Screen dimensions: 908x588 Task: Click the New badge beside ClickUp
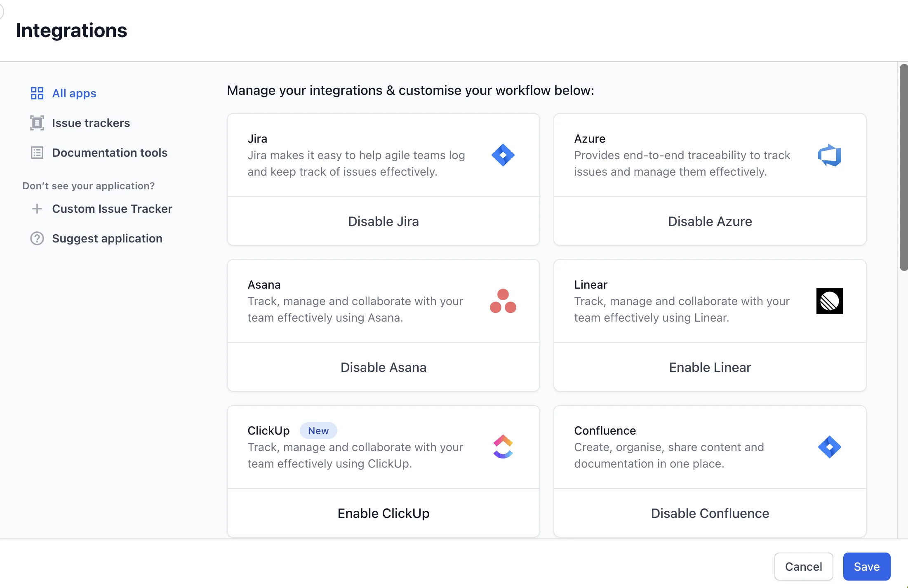(x=318, y=430)
